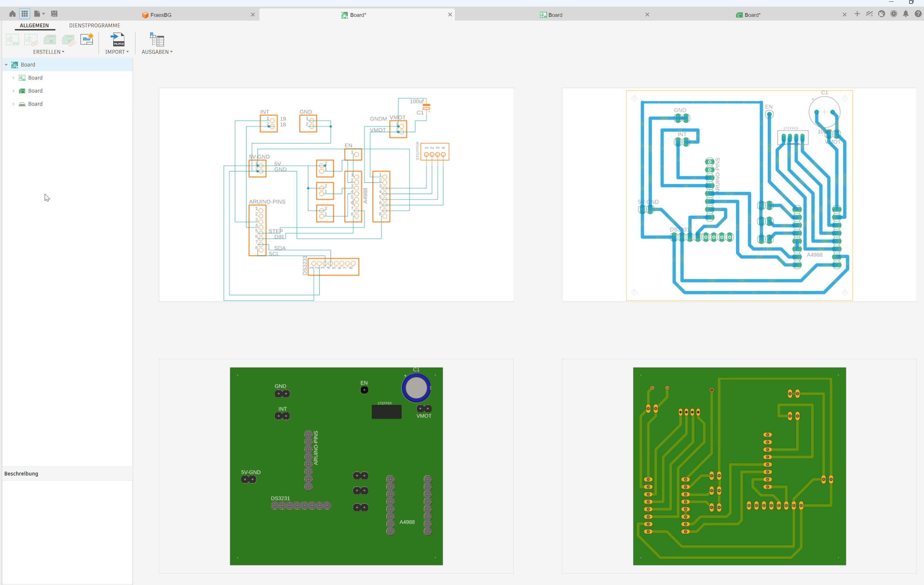
Task: Go to the Home view icon
Action: tap(12, 14)
